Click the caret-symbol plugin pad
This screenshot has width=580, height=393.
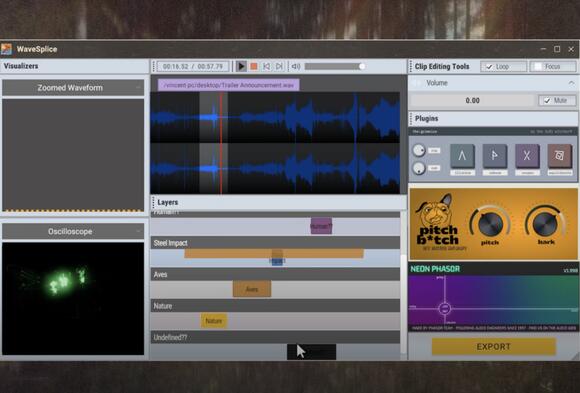(x=462, y=156)
